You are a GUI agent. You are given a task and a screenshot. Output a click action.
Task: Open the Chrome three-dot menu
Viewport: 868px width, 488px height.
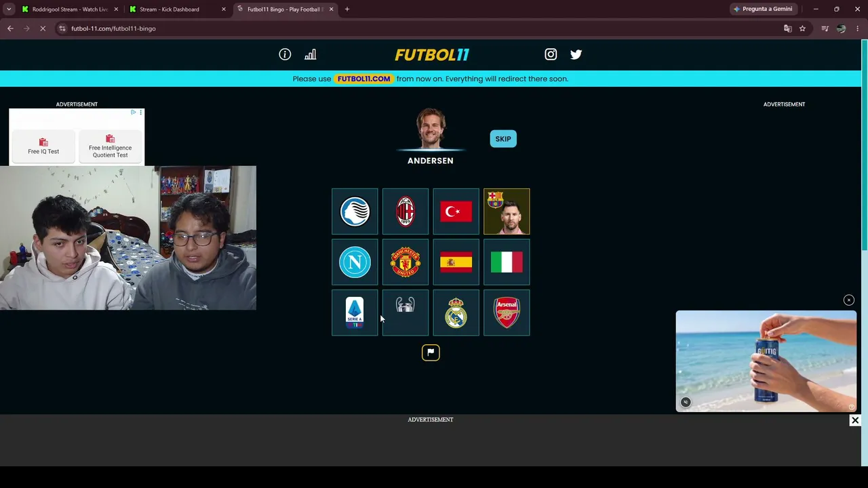(858, 28)
